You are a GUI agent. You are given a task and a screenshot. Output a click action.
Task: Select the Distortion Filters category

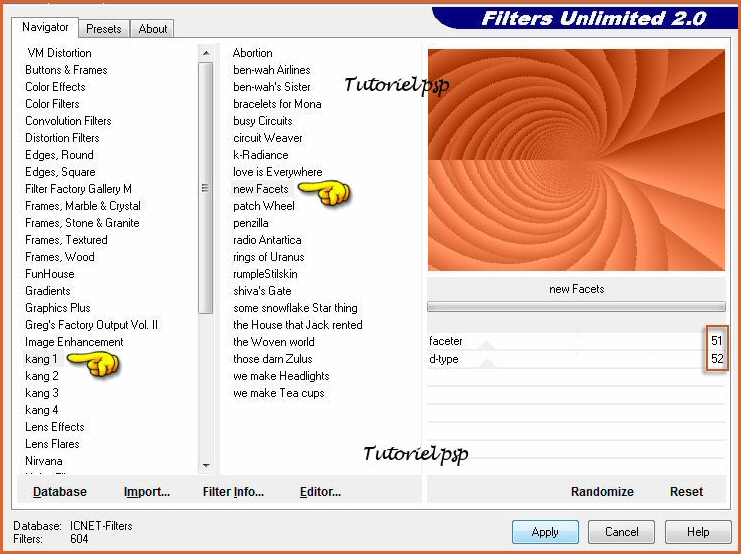(x=62, y=138)
